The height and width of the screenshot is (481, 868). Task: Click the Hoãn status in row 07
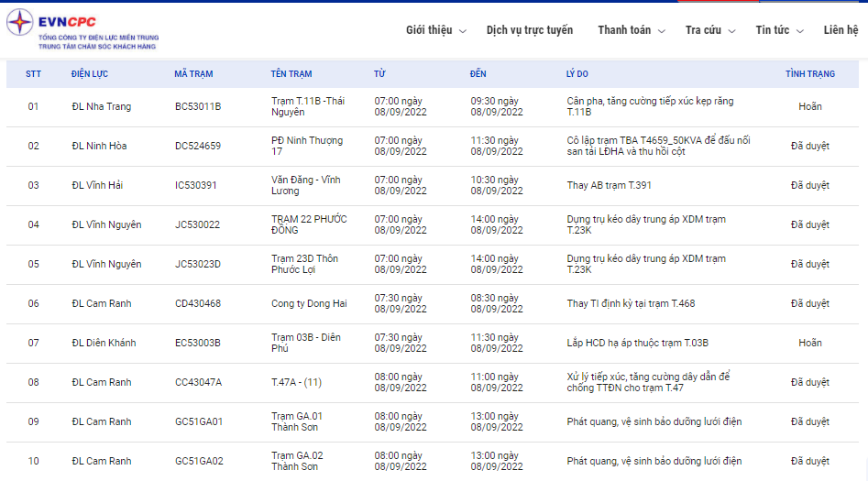[809, 344]
